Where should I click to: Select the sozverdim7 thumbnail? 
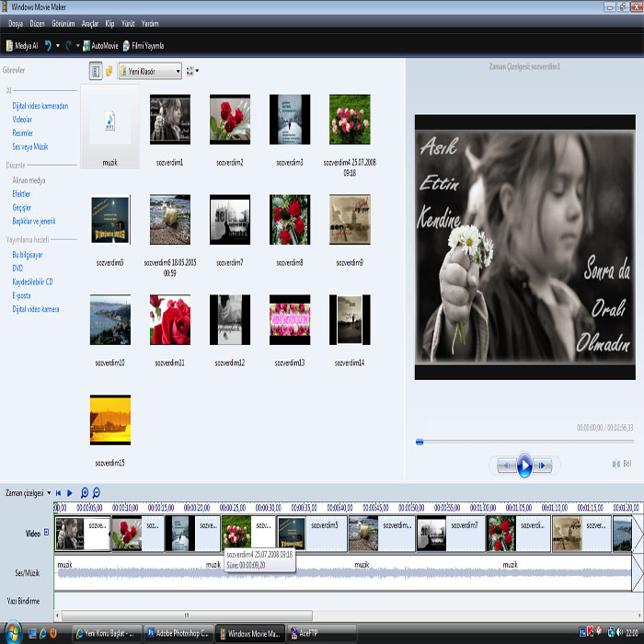[x=230, y=220]
